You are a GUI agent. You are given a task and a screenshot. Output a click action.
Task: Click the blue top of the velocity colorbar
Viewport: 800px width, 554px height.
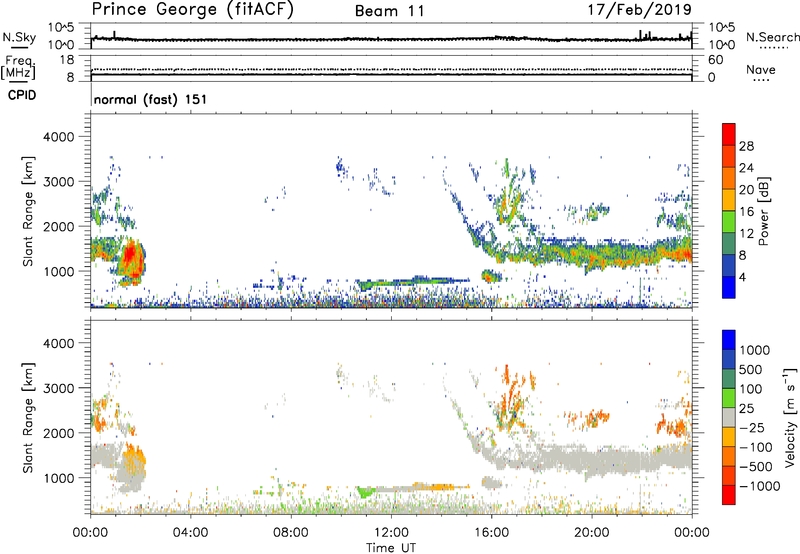coord(729,340)
